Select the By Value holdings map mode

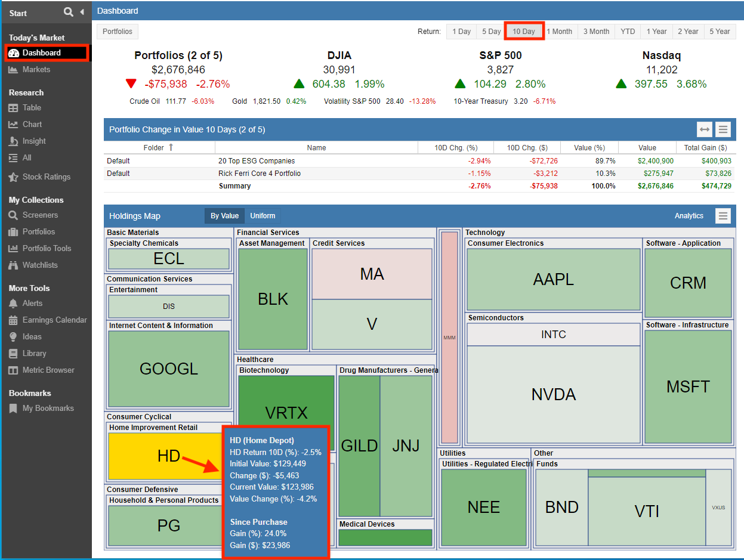[224, 216]
